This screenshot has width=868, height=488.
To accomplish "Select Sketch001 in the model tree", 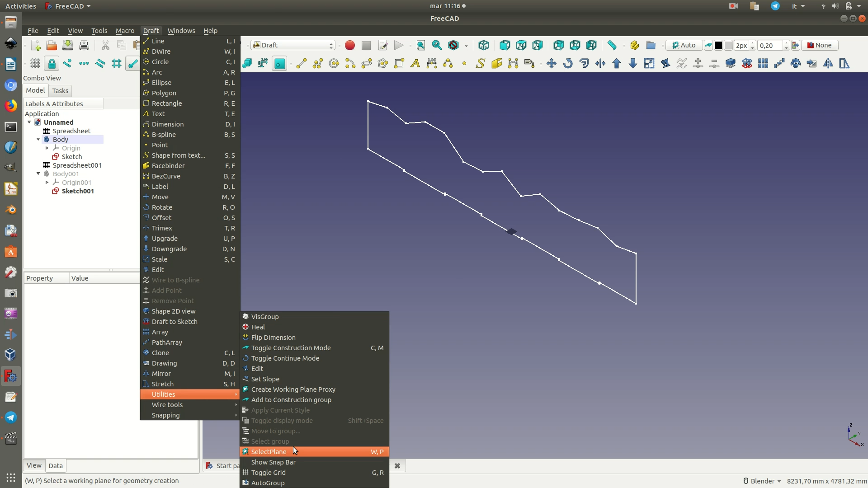I will tap(78, 191).
